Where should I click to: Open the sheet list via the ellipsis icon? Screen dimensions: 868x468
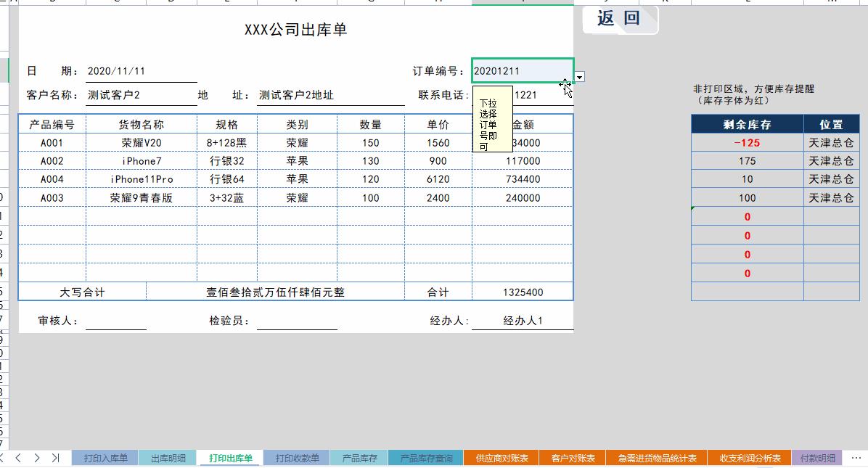(855, 458)
